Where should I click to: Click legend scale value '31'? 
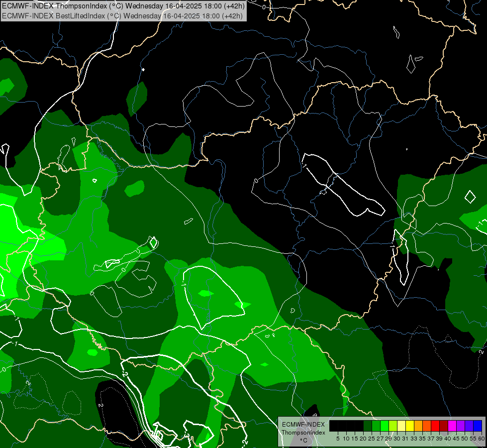pos(405,439)
